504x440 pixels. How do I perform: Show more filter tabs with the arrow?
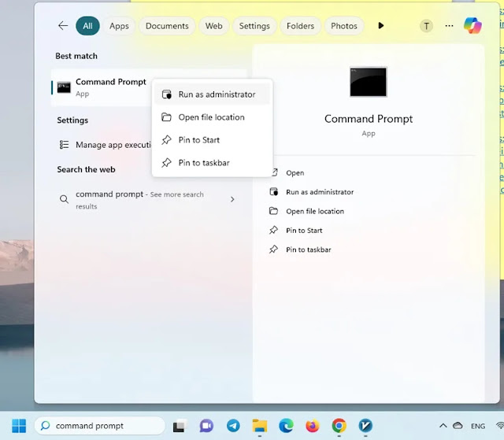click(x=381, y=26)
